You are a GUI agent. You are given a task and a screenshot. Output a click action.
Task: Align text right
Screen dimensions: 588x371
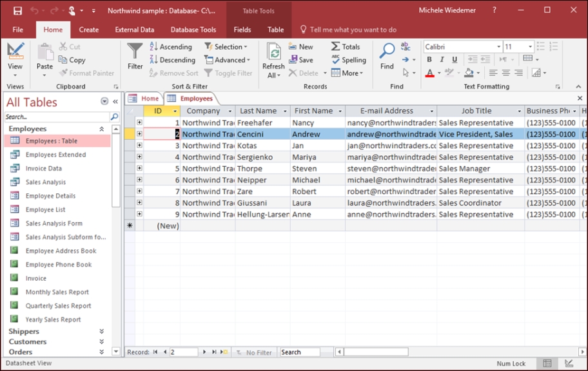(518, 73)
